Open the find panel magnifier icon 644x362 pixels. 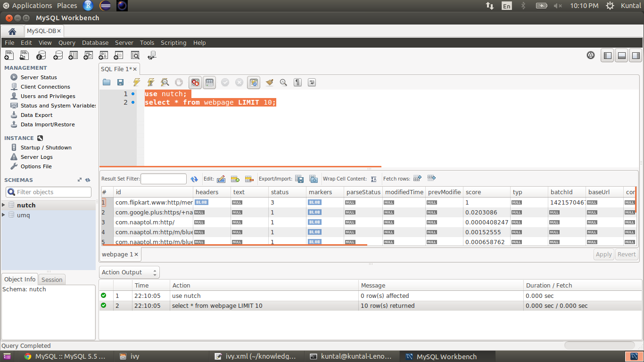(283, 82)
